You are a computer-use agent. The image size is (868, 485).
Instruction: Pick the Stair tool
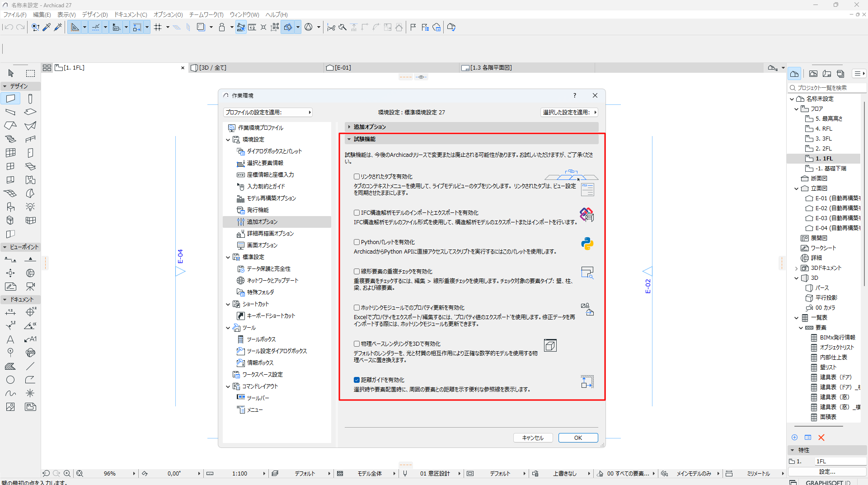click(10, 139)
